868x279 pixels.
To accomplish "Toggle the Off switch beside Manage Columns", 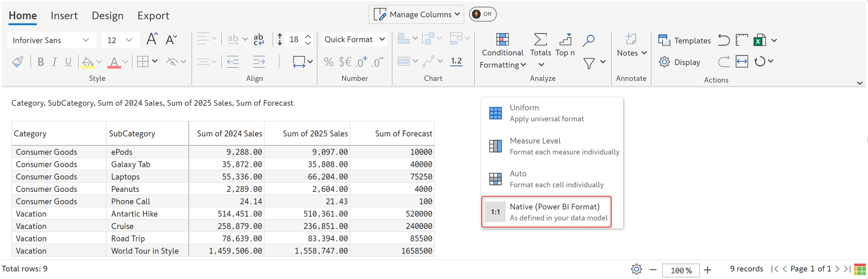I will (483, 14).
